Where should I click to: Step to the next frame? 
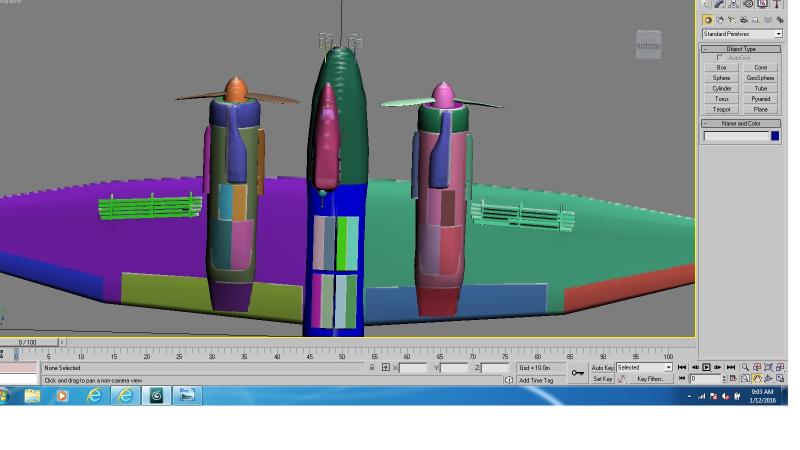(718, 367)
